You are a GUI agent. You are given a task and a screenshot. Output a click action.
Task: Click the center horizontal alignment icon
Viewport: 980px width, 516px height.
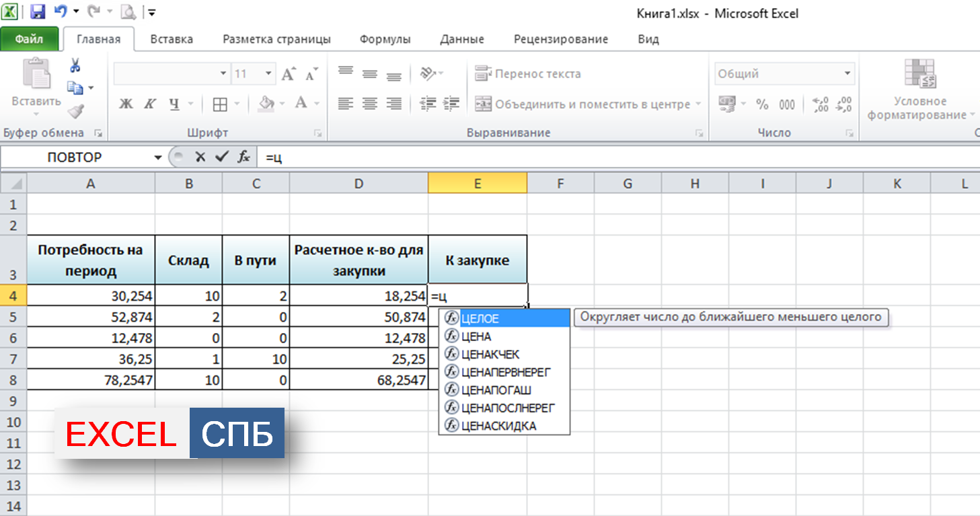pos(369,104)
